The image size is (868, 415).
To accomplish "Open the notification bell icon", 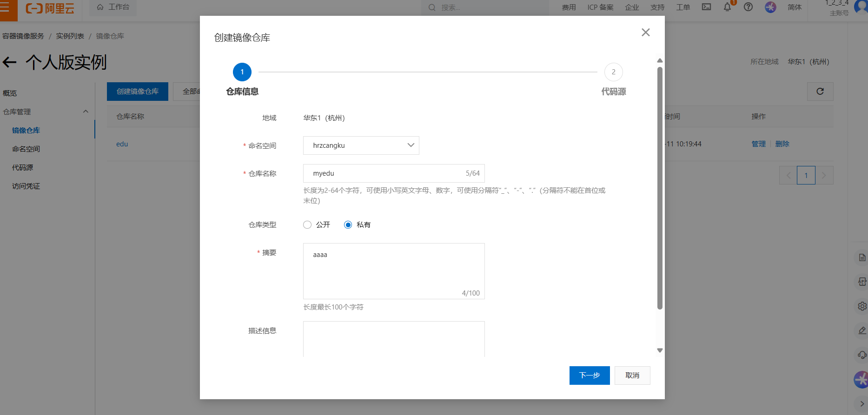I will pyautogui.click(x=727, y=7).
